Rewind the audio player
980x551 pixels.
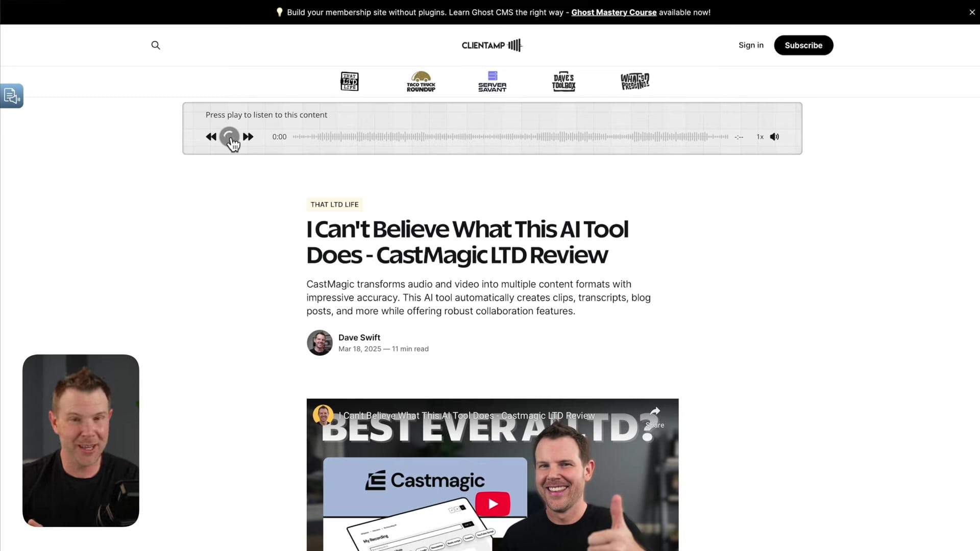(211, 137)
